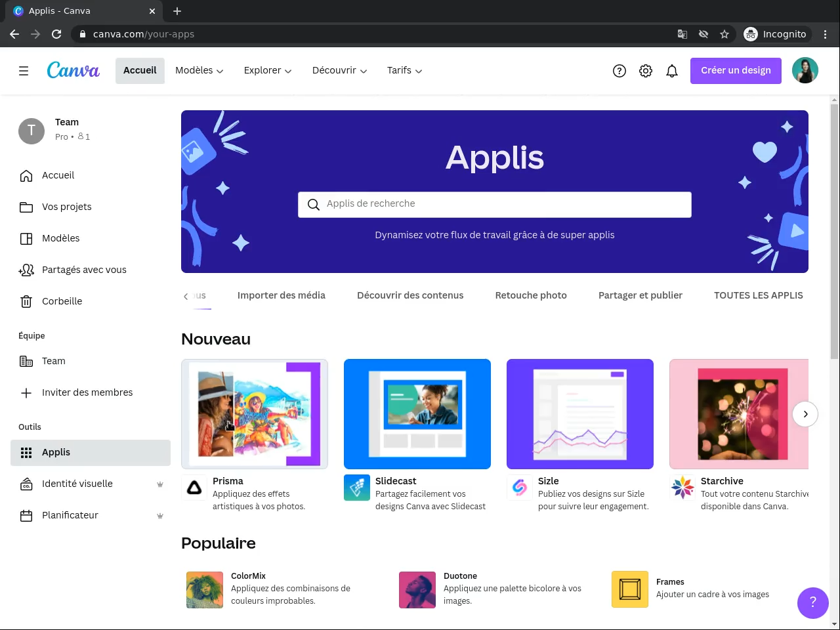Select the Accueil top navigation tab
Viewport: 840px width, 630px height.
140,71
